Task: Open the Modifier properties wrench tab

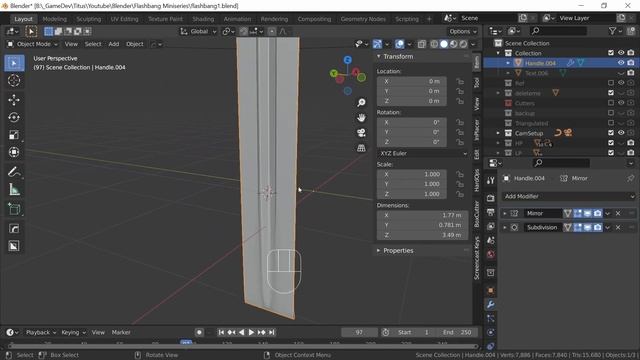Action: (491, 304)
